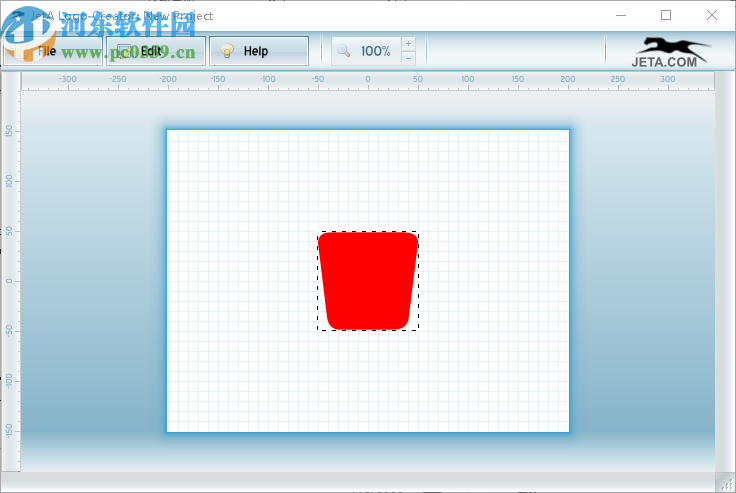Open the Help menu

click(x=259, y=51)
